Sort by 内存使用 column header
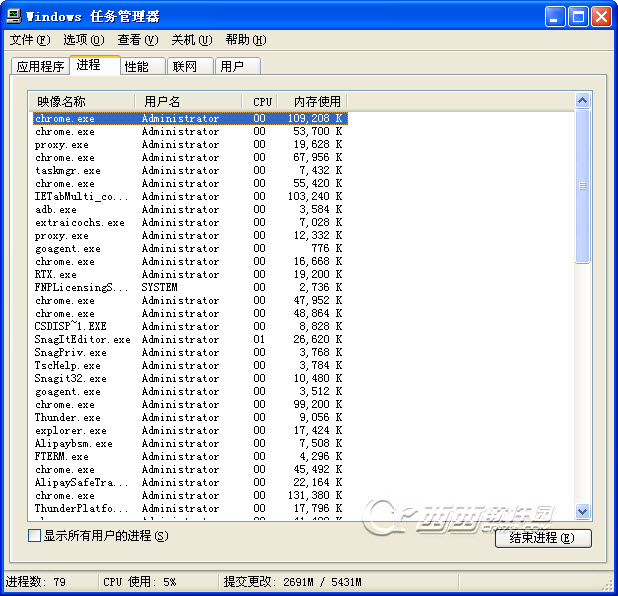Viewport: 618px width, 596px height. 312,102
